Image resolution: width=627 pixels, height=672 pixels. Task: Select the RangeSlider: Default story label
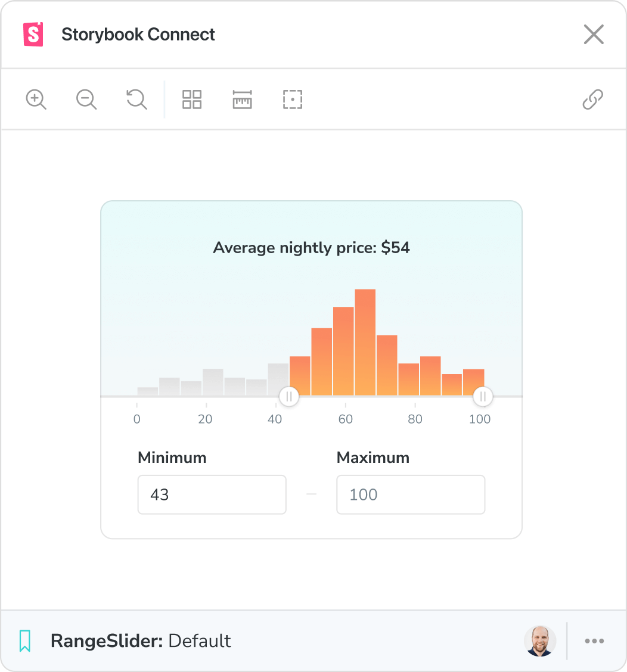141,641
